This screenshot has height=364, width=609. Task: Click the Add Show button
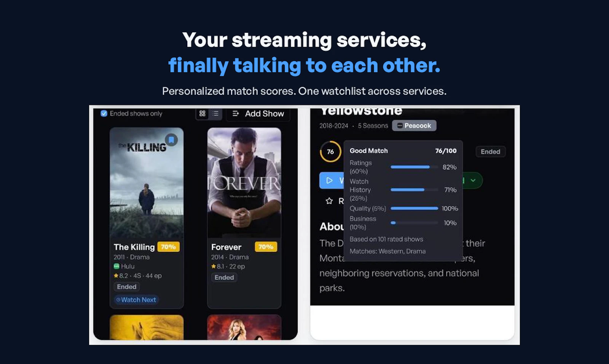pyautogui.click(x=258, y=113)
